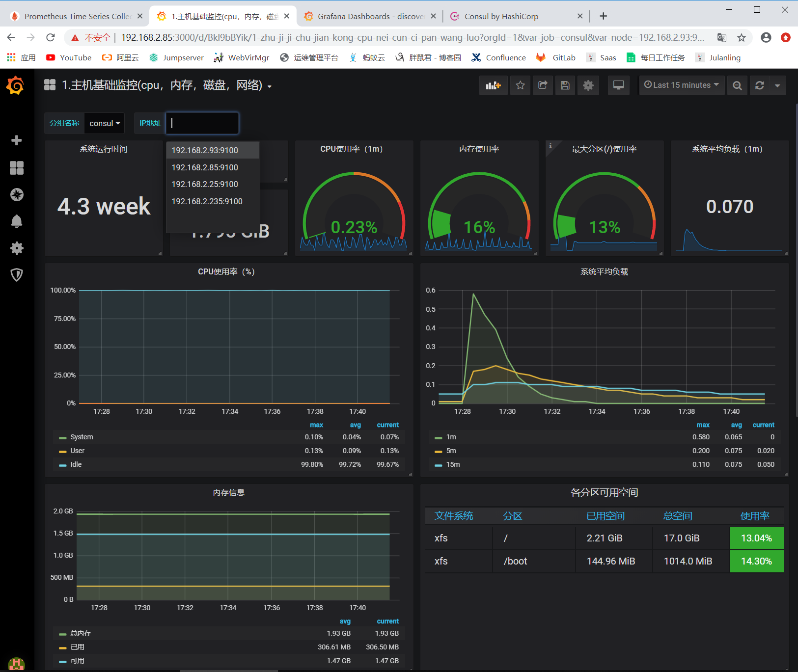Switch to the Consul by HashiCorp tab
Screen dimensions: 798x672
click(501, 16)
